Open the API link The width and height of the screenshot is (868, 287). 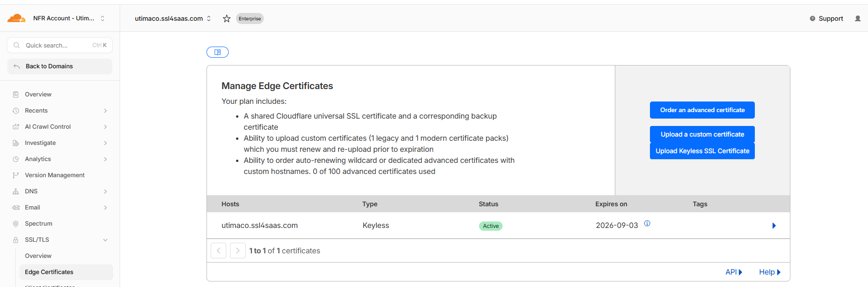[734, 272]
